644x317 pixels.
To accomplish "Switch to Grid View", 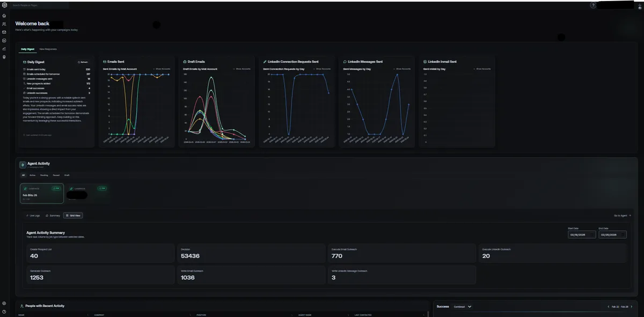I will tap(73, 215).
